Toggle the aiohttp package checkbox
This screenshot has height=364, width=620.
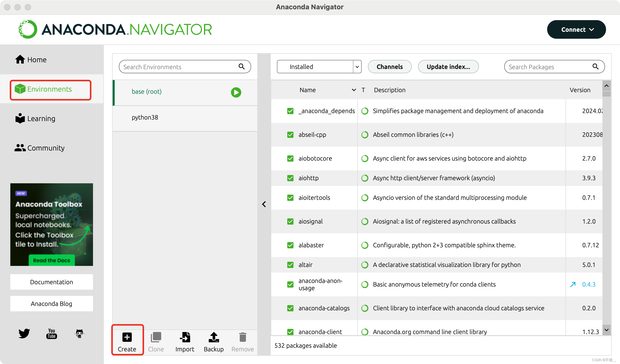tap(290, 178)
